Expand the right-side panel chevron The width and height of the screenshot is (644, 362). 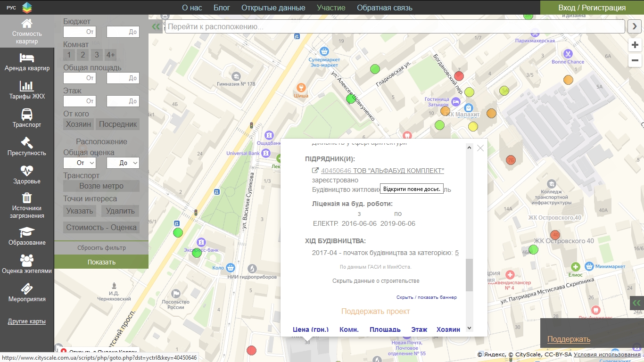coord(637,303)
